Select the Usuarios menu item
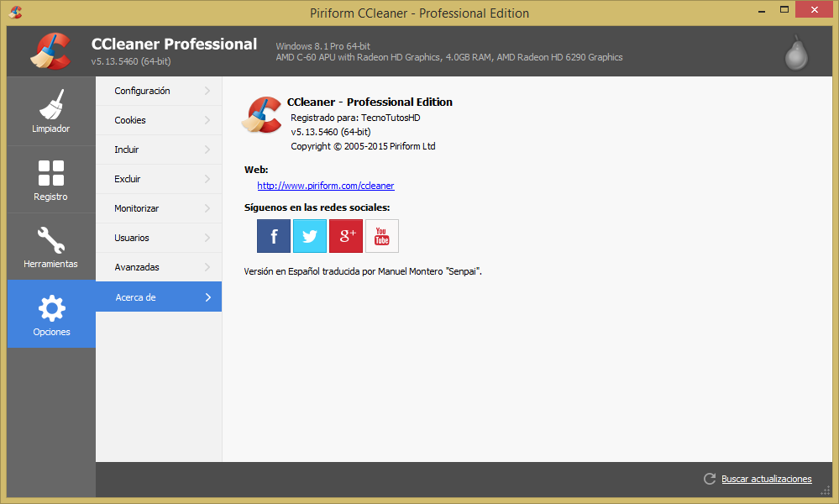The width and height of the screenshot is (839, 504). point(159,238)
